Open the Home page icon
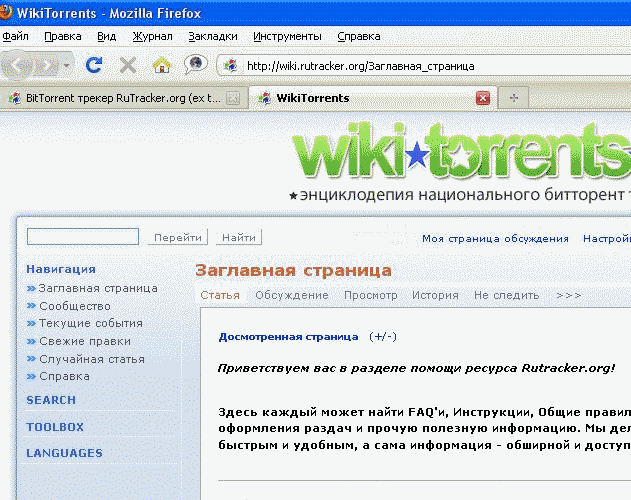This screenshot has height=500, width=631. (x=161, y=65)
